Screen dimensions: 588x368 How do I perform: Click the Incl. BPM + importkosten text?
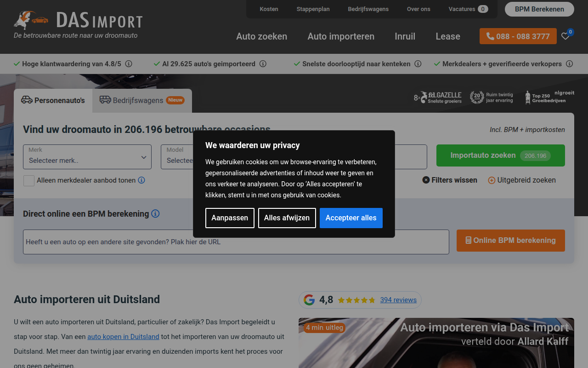click(x=527, y=130)
